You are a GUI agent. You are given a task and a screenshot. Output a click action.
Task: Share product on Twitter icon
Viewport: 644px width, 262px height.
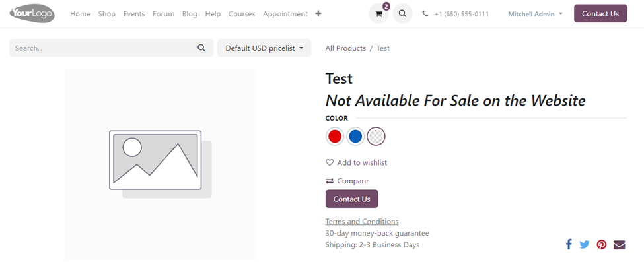pyautogui.click(x=585, y=245)
